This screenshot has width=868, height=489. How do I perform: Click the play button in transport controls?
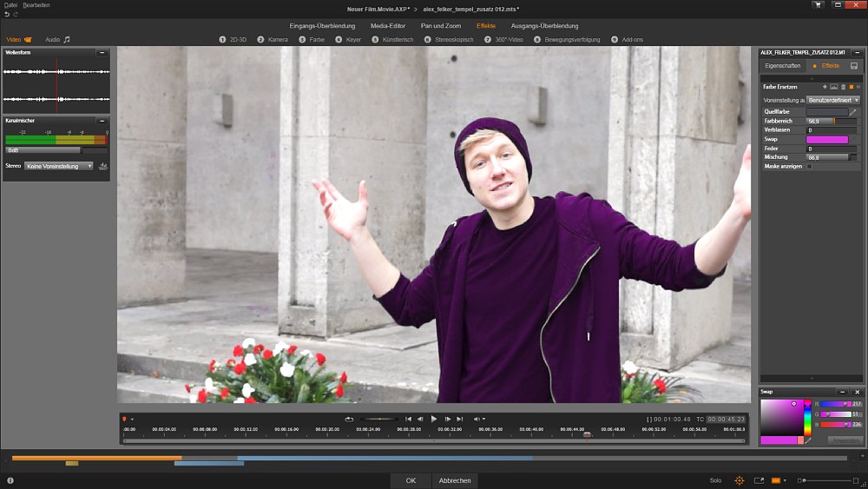pyautogui.click(x=434, y=419)
